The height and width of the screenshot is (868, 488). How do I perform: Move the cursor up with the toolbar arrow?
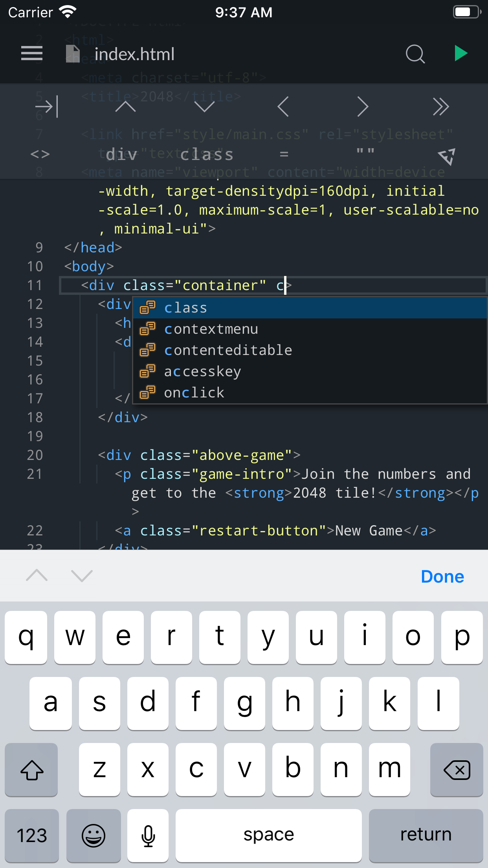125,107
